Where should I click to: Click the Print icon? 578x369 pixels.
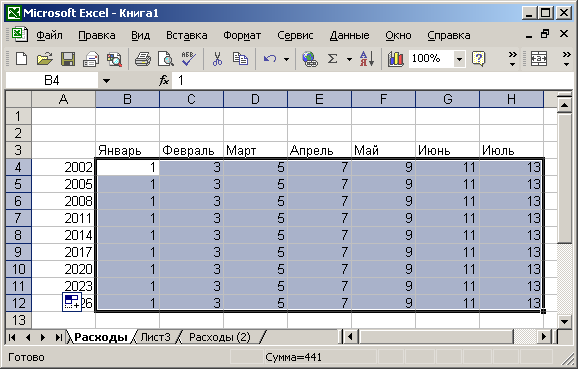click(143, 59)
